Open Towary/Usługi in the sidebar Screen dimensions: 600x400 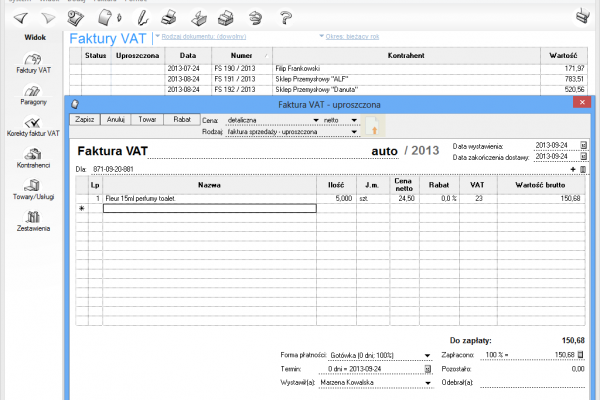pos(33,190)
